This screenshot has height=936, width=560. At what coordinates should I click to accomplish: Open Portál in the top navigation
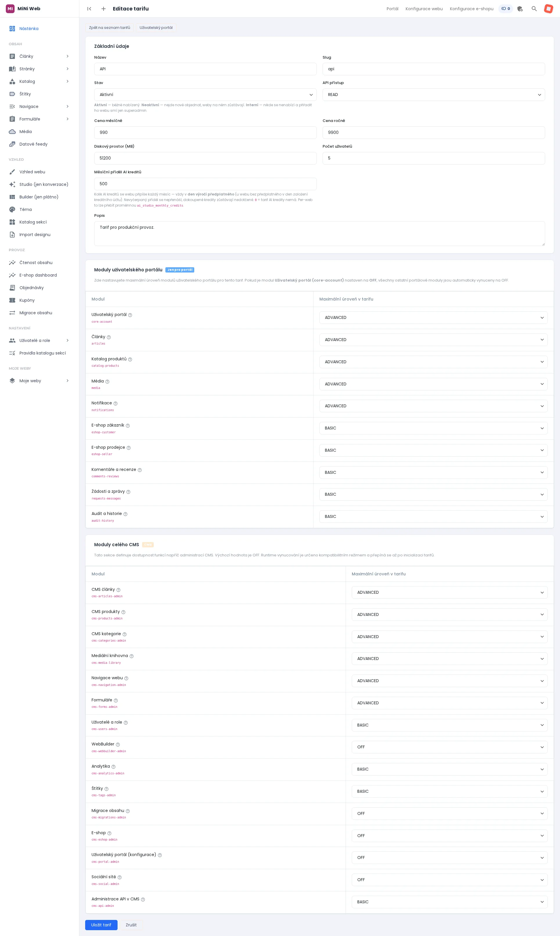click(x=392, y=9)
